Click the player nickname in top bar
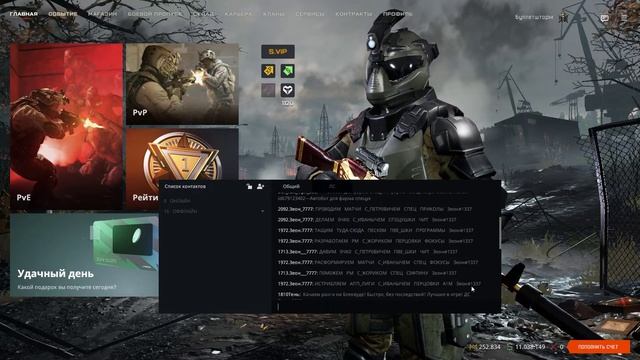 click(533, 17)
